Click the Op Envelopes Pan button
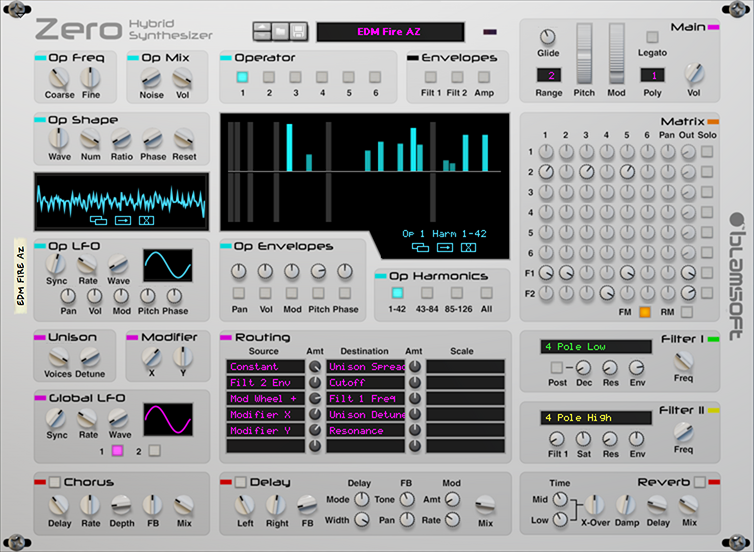This screenshot has height=552, width=754. click(239, 293)
